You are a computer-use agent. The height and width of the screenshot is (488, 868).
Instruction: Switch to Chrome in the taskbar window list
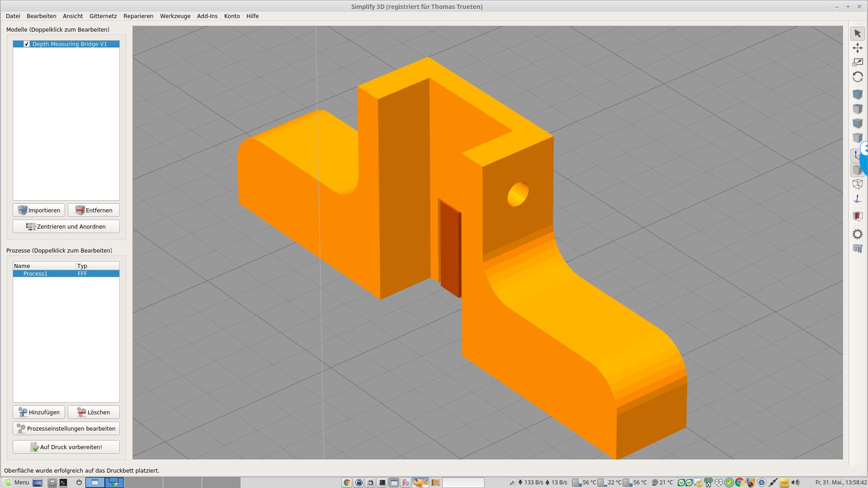[x=347, y=483]
